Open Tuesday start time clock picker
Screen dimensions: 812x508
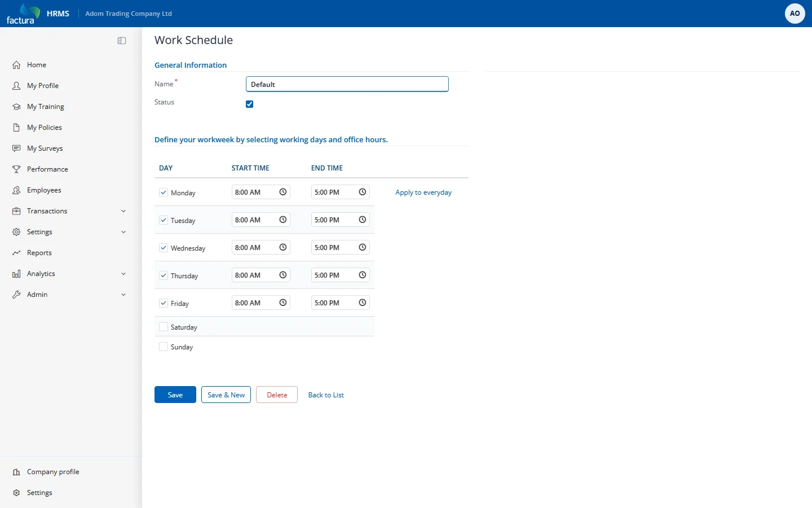pos(283,220)
